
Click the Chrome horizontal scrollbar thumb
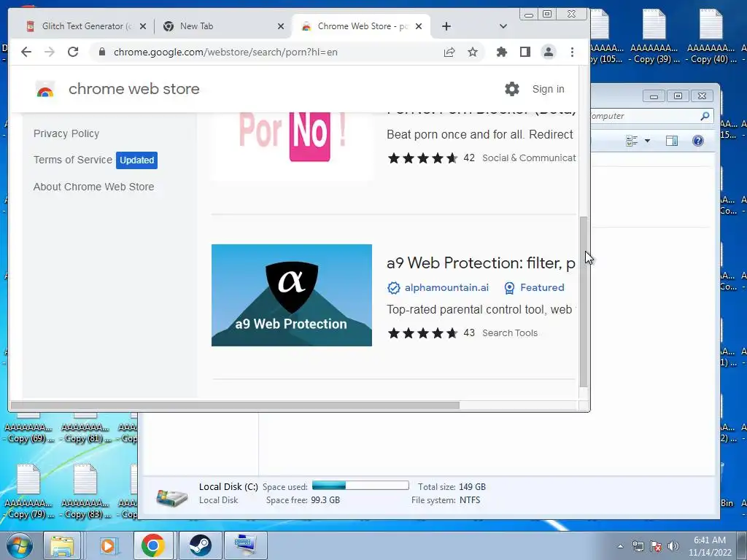click(236, 405)
